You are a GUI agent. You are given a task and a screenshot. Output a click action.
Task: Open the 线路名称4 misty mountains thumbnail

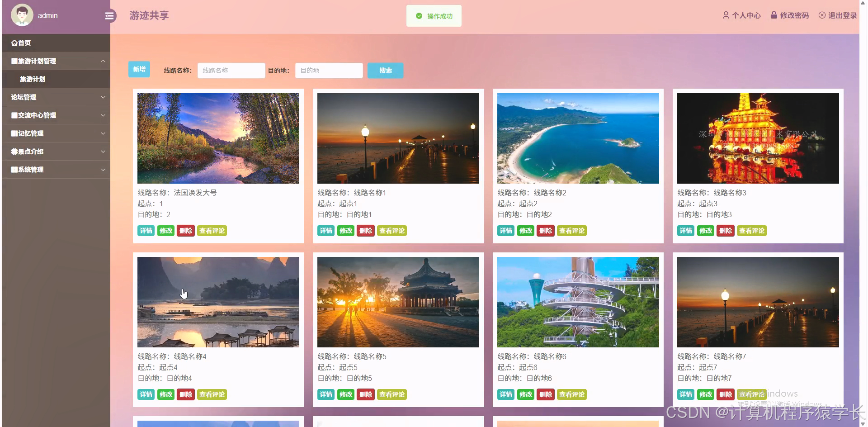218,302
